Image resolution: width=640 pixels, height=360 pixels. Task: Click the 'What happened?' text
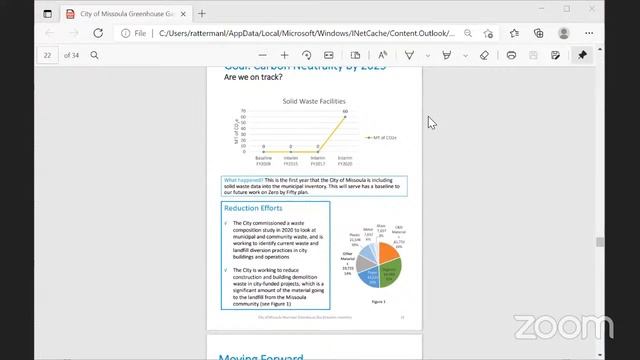[x=243, y=180]
